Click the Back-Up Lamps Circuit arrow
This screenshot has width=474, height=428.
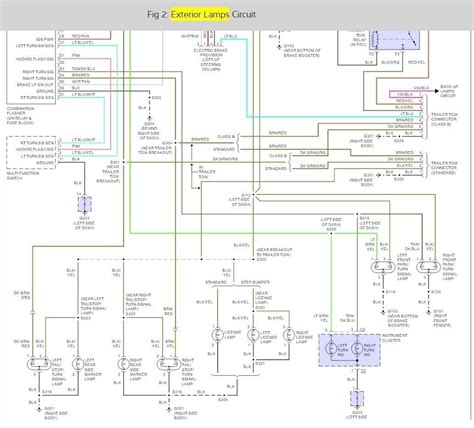click(x=437, y=91)
